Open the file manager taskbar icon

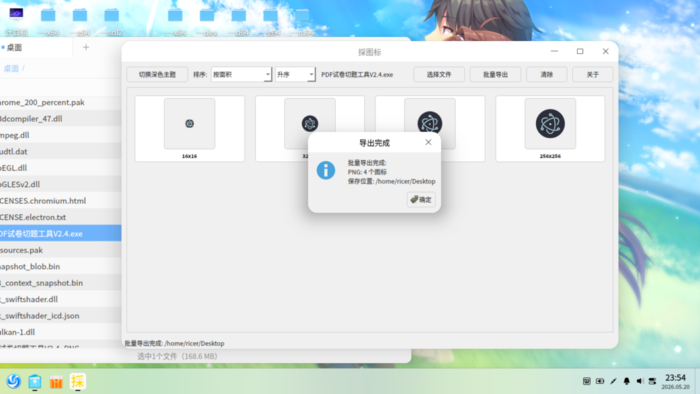pyautogui.click(x=35, y=382)
